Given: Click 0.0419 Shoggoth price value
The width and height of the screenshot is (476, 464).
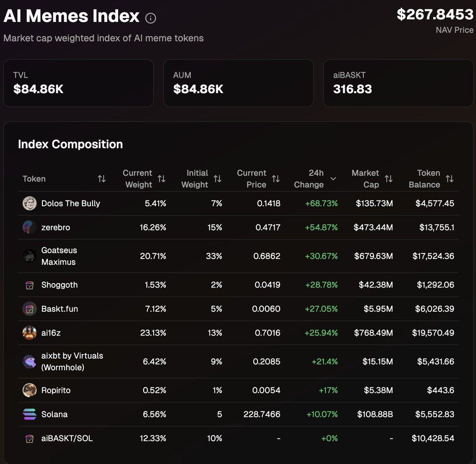Looking at the screenshot, I should [x=267, y=285].
